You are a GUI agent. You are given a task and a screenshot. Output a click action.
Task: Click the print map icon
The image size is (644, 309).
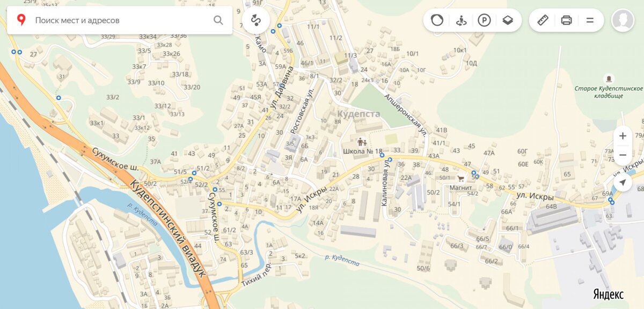click(566, 20)
